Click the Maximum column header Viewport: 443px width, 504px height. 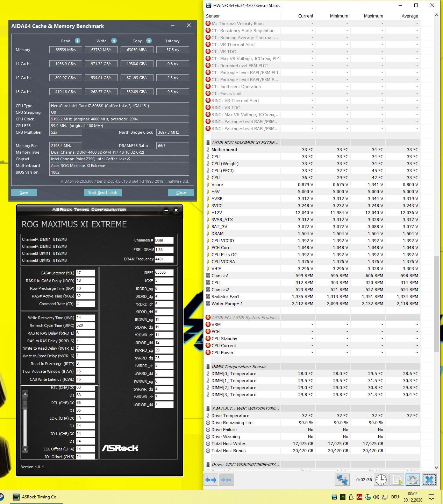368,16
